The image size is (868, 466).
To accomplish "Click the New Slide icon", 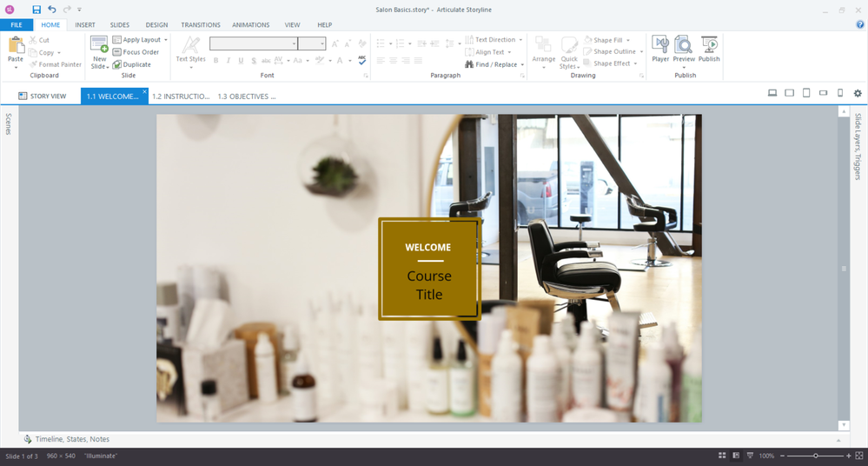I will (x=99, y=52).
